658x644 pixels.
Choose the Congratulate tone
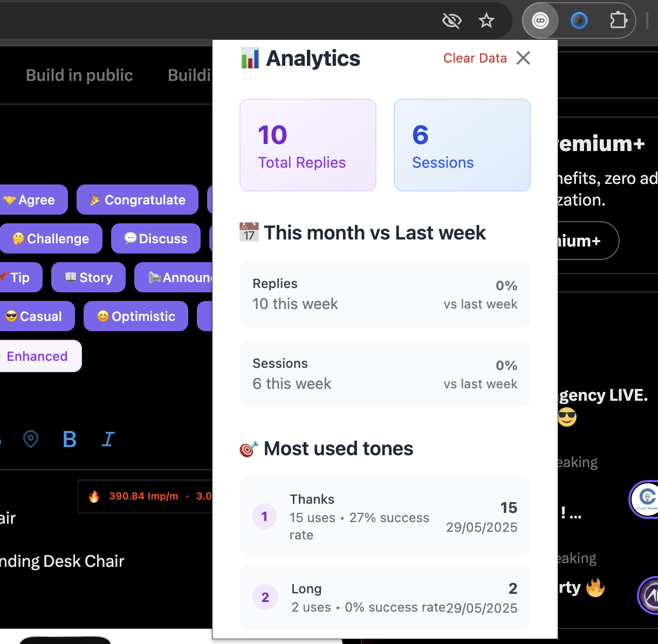click(x=138, y=200)
